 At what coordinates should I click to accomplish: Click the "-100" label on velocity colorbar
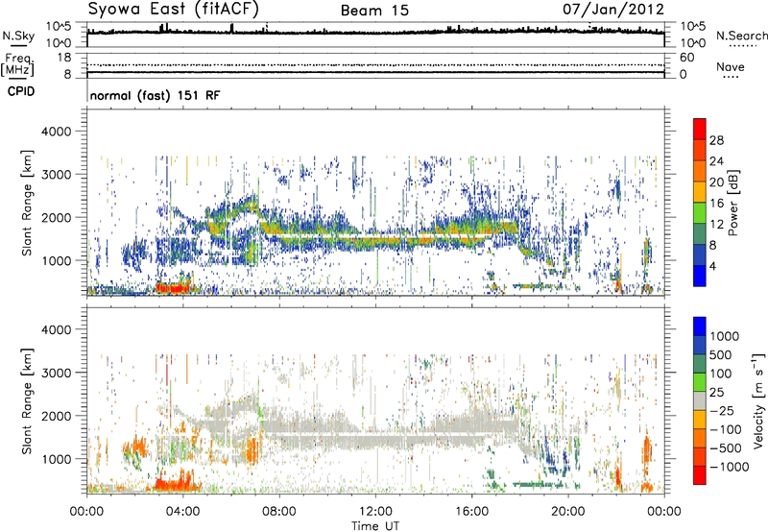coord(725,429)
